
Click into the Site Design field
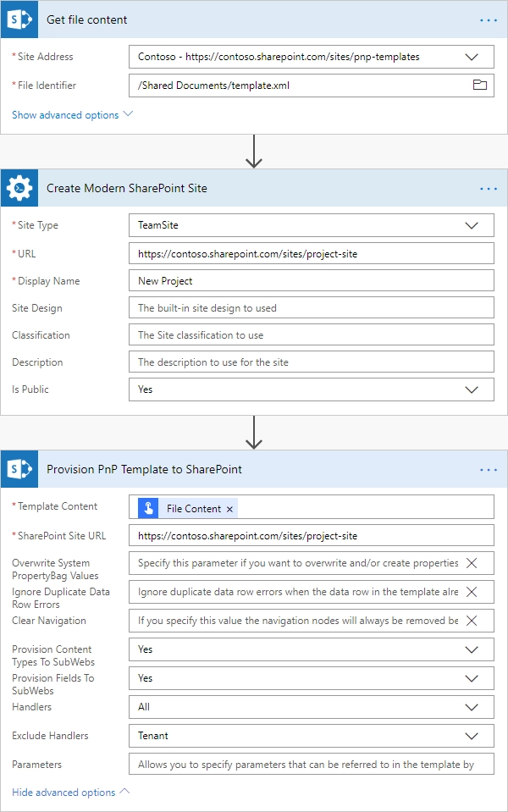(312, 307)
